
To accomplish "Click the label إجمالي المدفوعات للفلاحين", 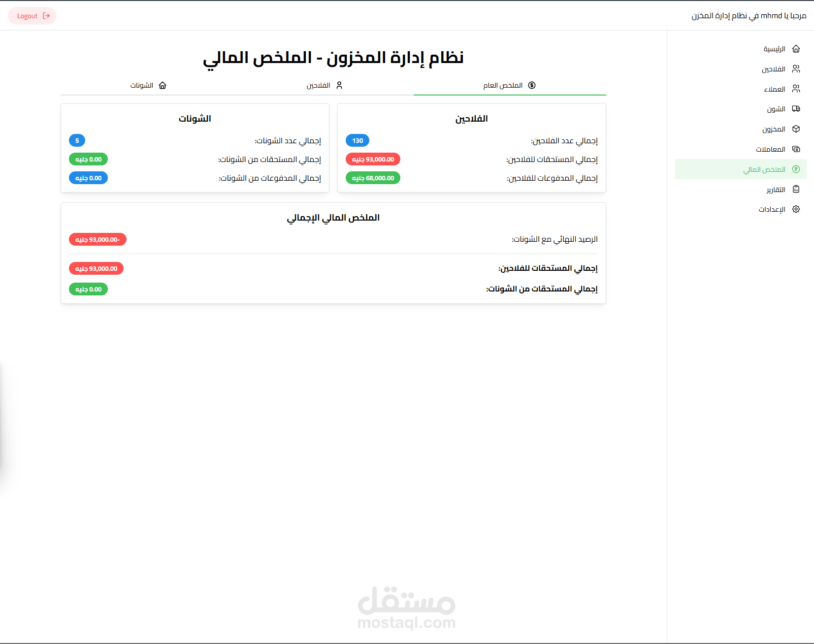I will click(552, 178).
